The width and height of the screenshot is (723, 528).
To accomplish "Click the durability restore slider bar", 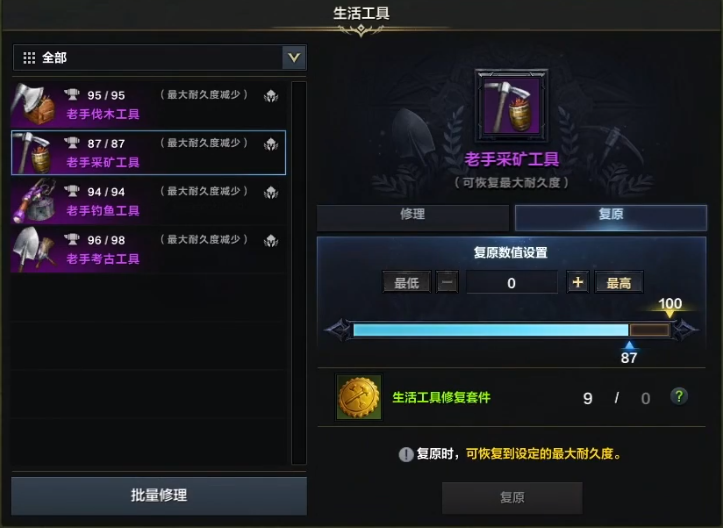I will coord(511,330).
